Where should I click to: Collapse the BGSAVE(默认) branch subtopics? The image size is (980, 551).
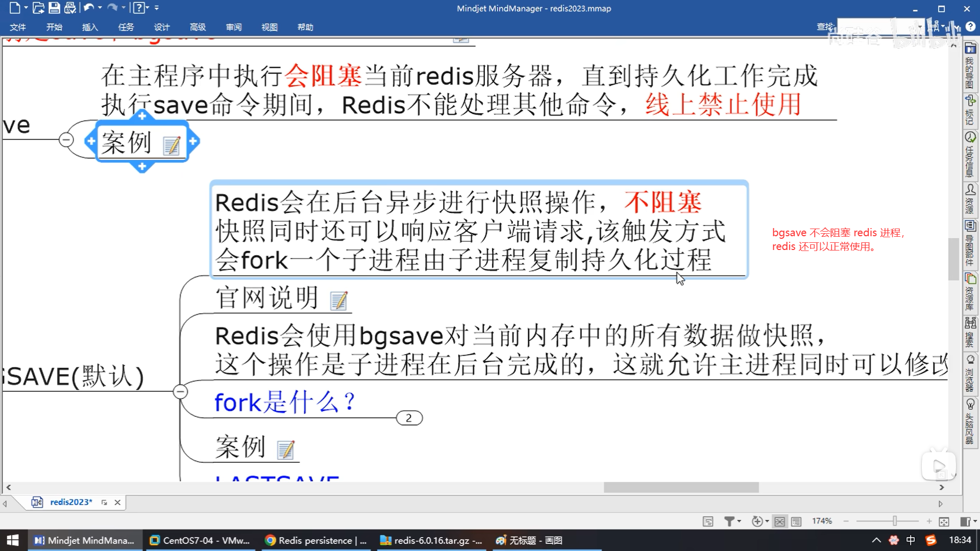click(x=180, y=392)
